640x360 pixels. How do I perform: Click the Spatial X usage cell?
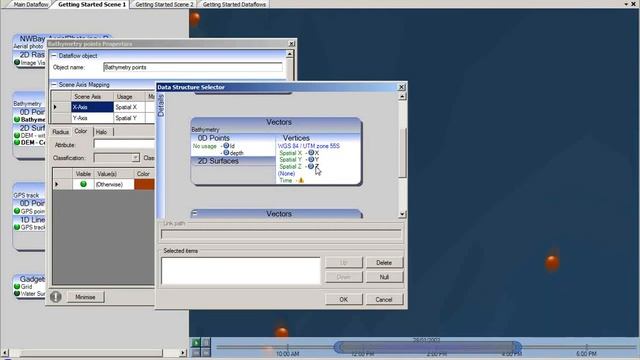click(129, 107)
